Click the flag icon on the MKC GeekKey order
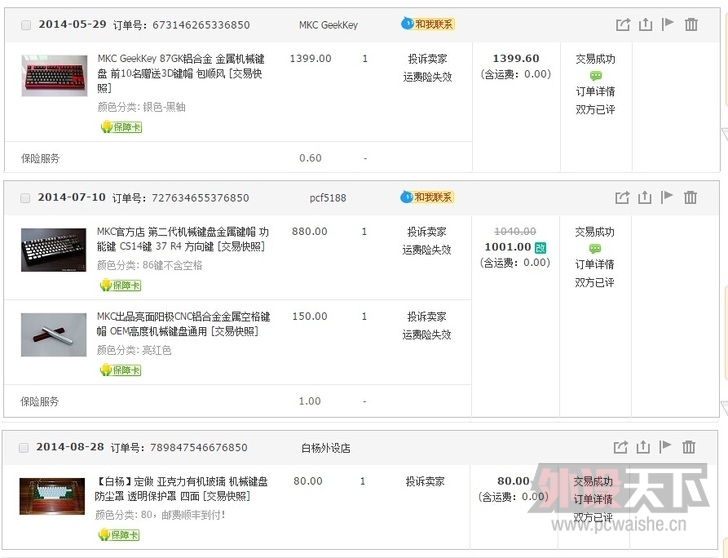 click(667, 25)
